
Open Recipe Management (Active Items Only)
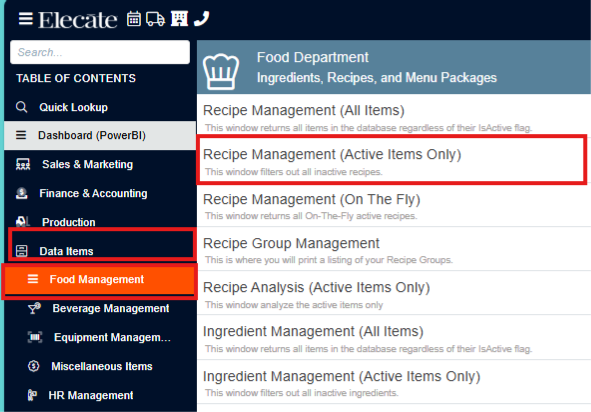click(x=392, y=161)
